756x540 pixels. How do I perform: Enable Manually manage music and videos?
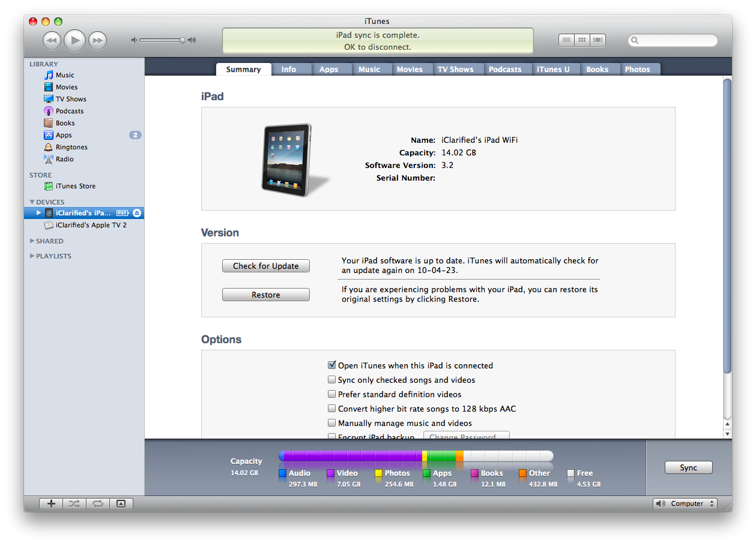click(331, 423)
